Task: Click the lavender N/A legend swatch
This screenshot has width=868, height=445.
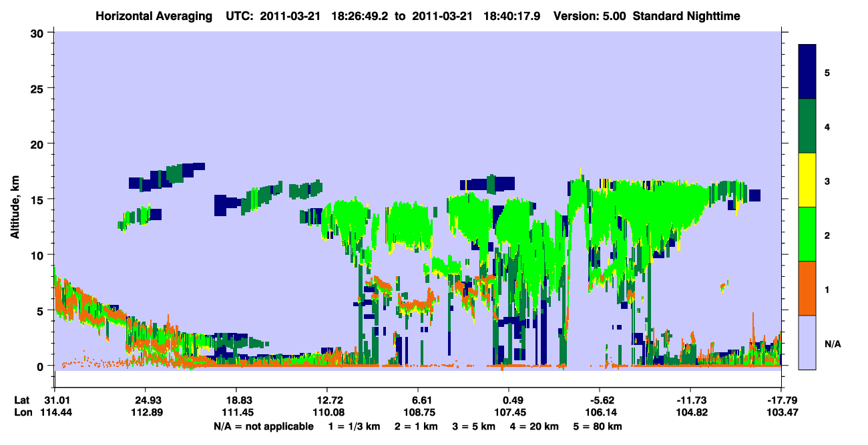Action: [x=807, y=342]
